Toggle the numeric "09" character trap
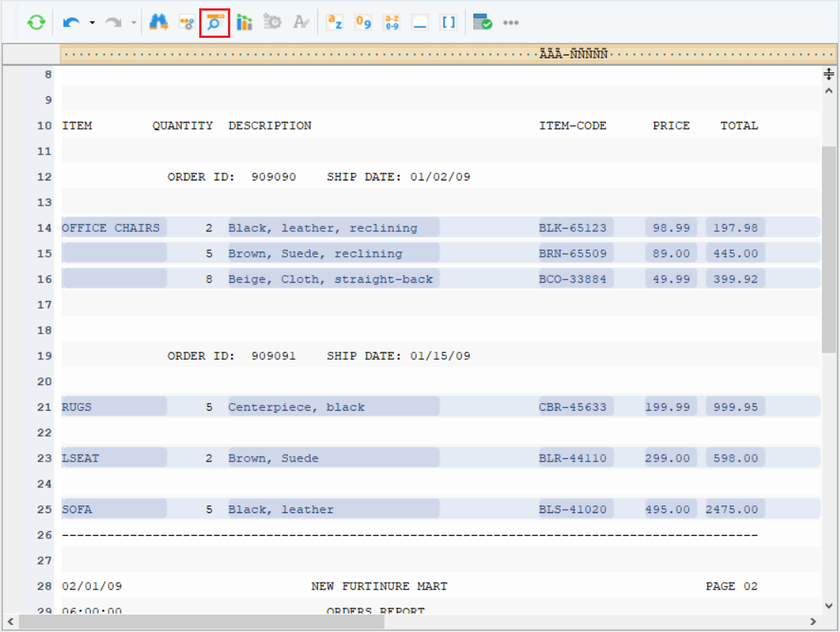 pyautogui.click(x=364, y=23)
